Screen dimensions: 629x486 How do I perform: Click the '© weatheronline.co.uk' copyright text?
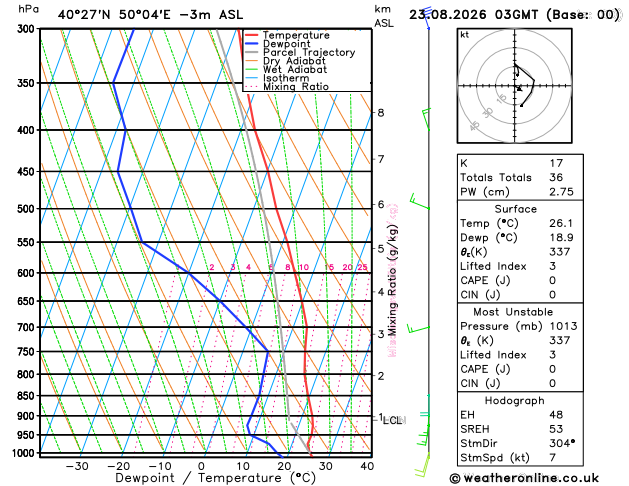(x=524, y=478)
